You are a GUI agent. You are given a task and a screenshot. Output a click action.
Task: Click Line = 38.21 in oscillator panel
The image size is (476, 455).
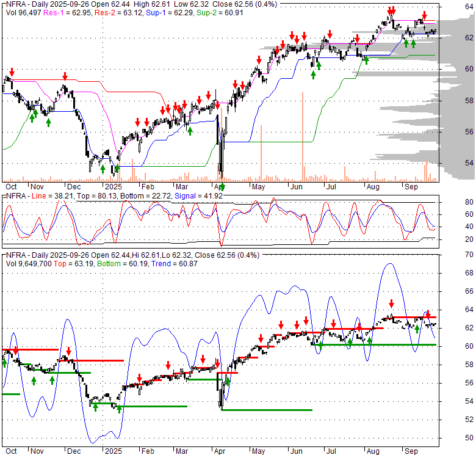click(x=52, y=196)
